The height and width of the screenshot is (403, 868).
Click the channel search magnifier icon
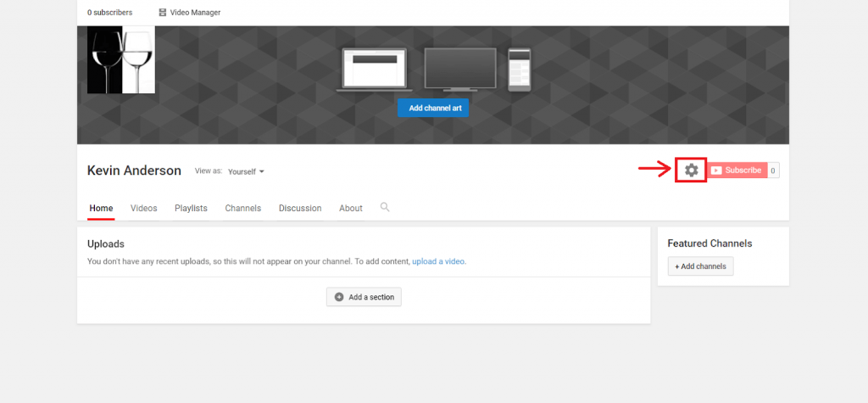coord(385,207)
